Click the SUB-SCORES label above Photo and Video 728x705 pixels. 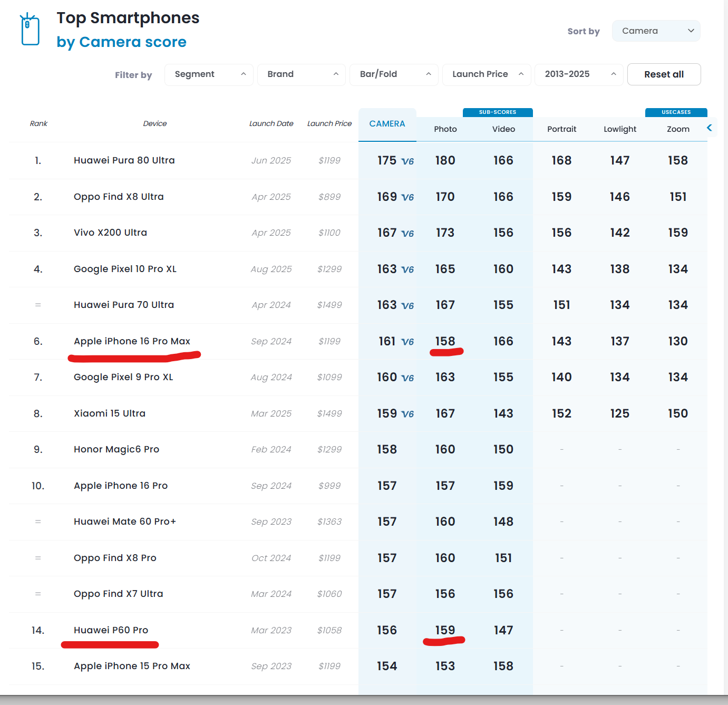coord(498,112)
